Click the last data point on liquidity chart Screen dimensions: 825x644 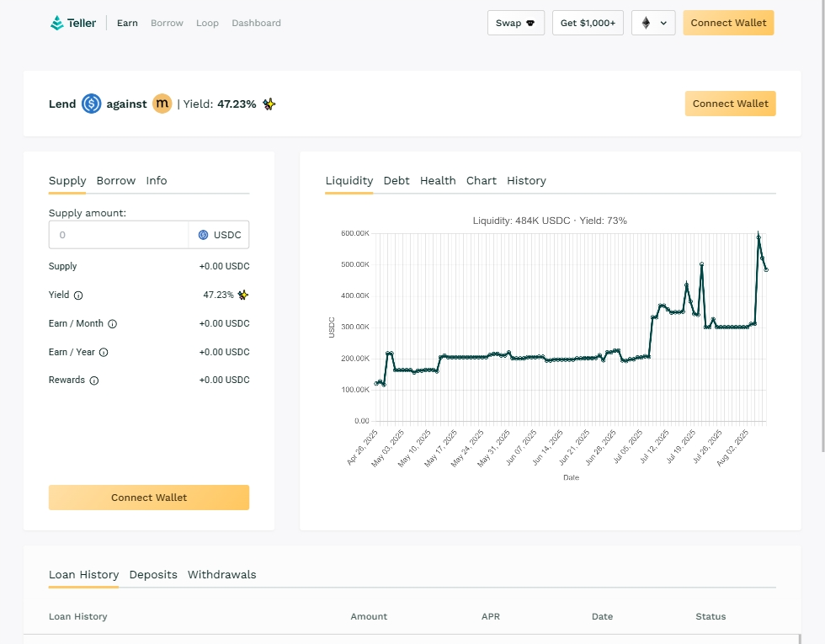click(766, 270)
